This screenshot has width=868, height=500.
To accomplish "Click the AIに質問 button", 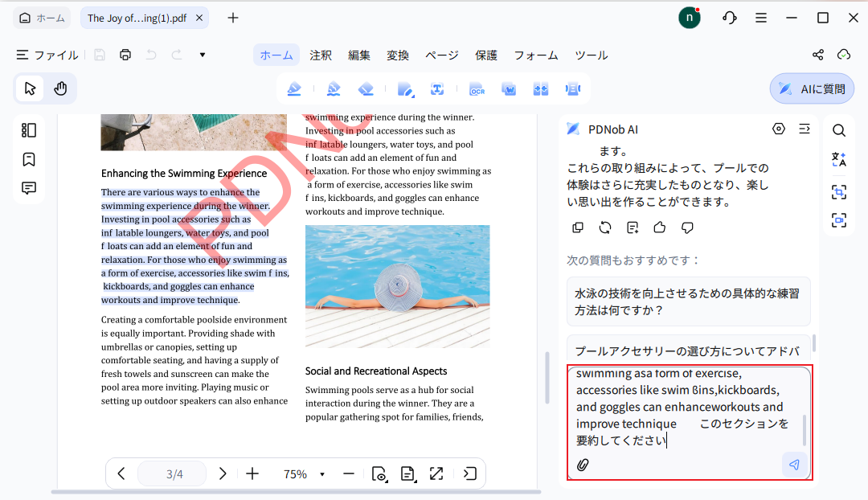I will (812, 88).
